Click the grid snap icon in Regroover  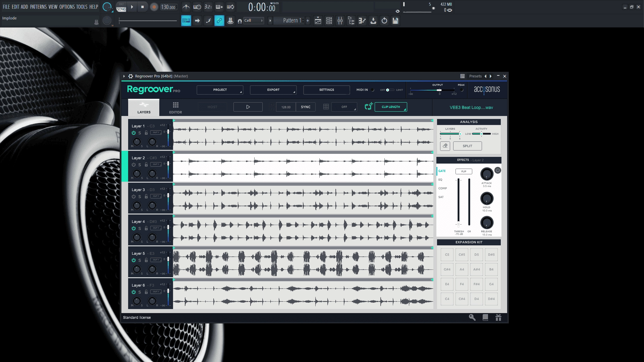326,107
